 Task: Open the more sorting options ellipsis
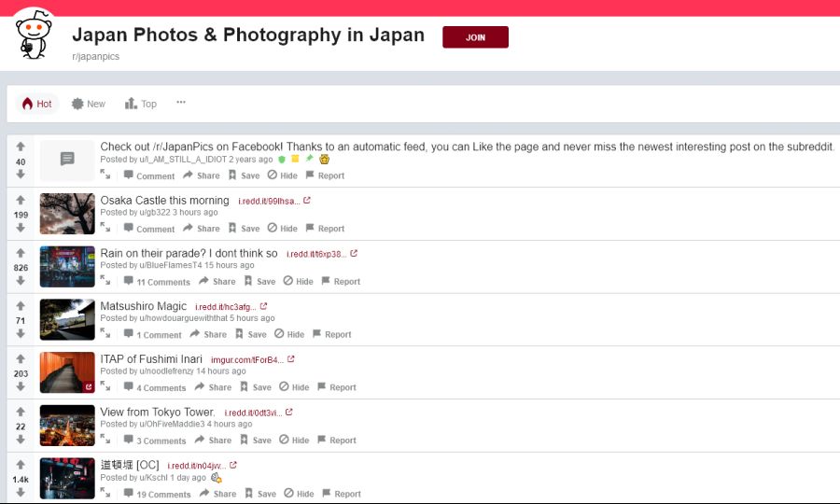click(x=181, y=103)
